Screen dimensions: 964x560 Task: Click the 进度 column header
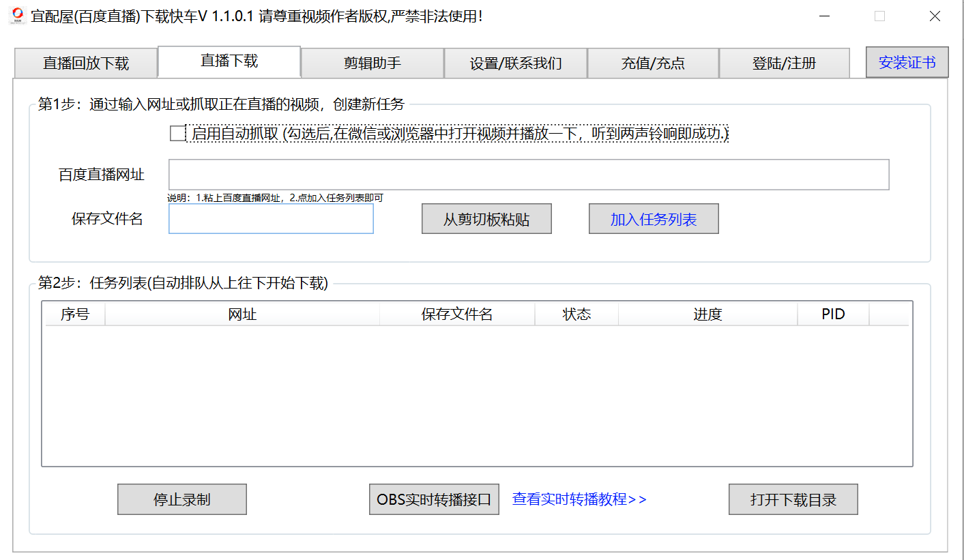point(707,314)
